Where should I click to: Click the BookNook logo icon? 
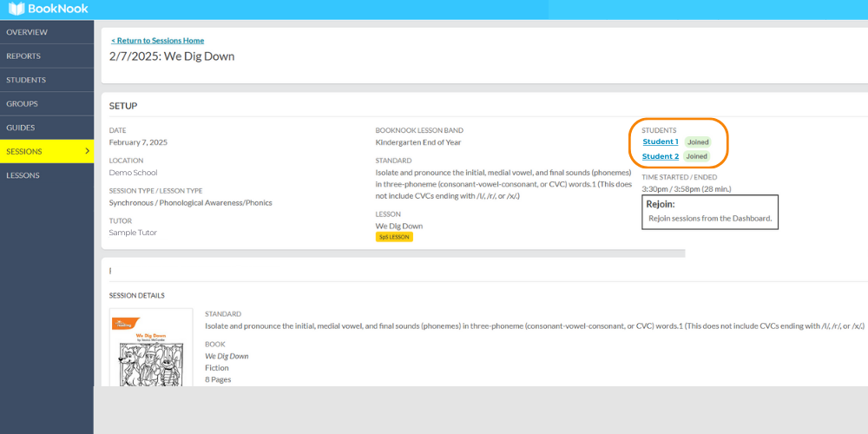16,9
